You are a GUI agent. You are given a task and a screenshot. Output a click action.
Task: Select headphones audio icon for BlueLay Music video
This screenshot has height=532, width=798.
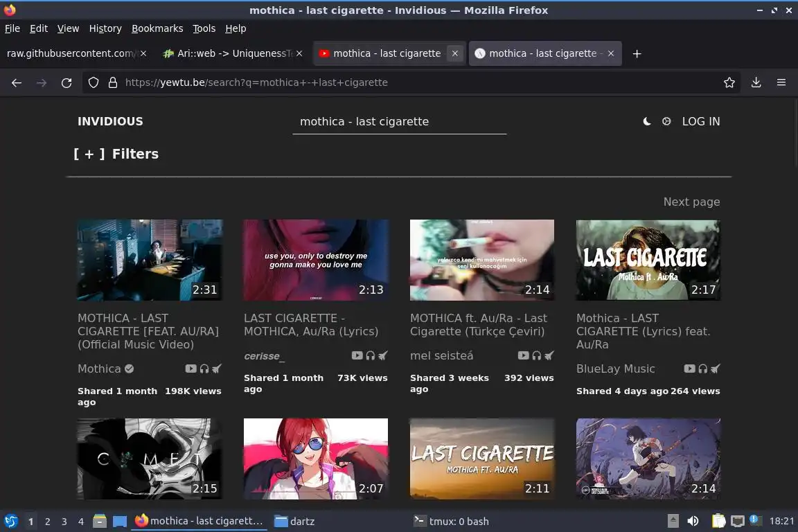703,369
